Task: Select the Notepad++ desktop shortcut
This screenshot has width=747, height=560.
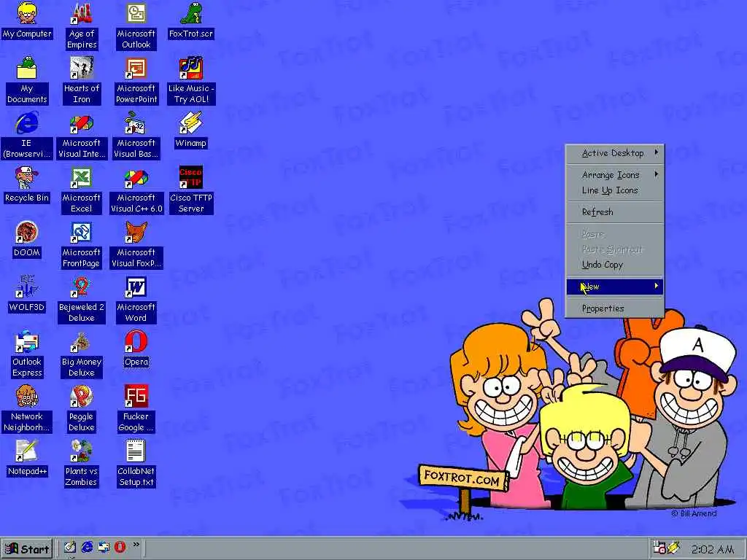Action: click(27, 458)
